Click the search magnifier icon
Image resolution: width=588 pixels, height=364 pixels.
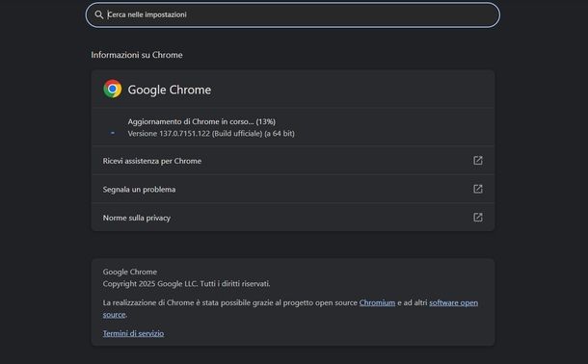pyautogui.click(x=99, y=14)
